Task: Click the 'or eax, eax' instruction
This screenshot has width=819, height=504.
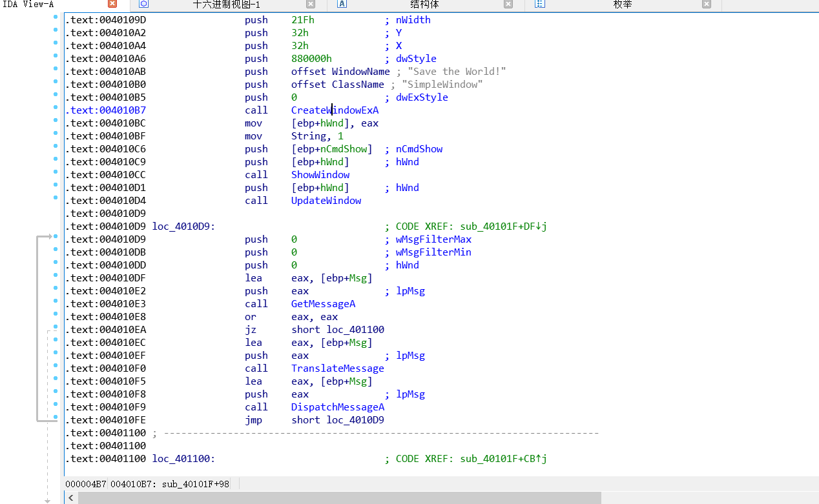Action: (x=291, y=317)
